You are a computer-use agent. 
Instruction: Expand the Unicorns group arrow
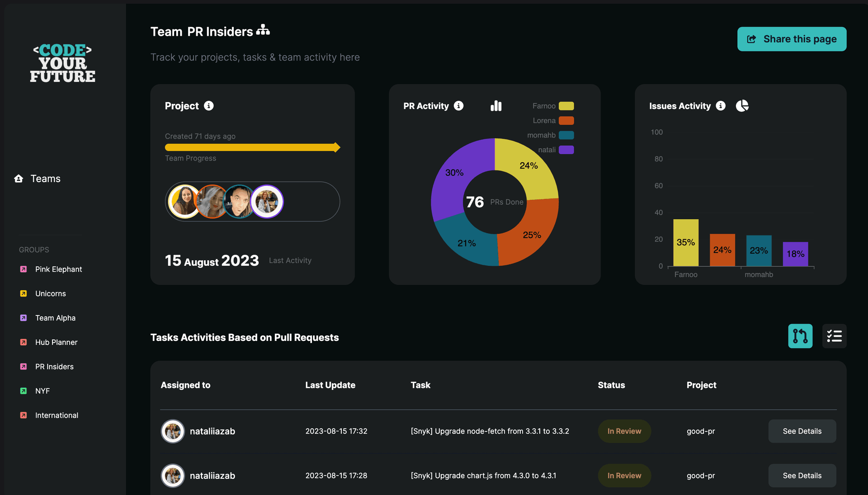coord(23,293)
